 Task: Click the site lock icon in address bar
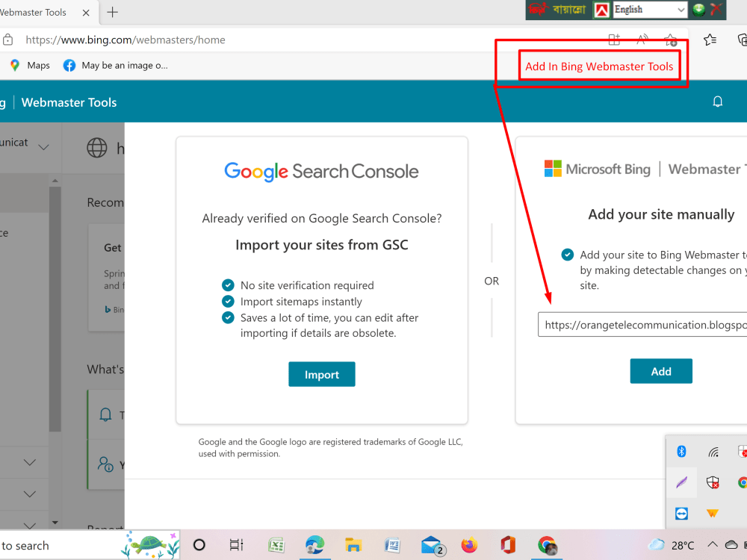[7, 40]
